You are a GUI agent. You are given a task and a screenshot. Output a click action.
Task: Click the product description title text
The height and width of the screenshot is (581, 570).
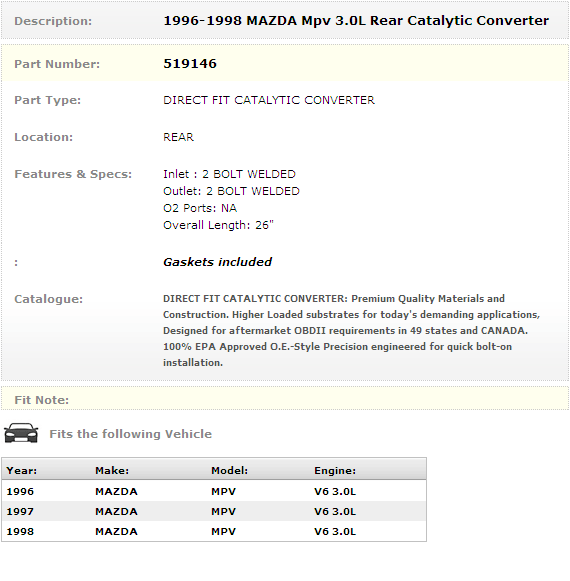click(356, 21)
